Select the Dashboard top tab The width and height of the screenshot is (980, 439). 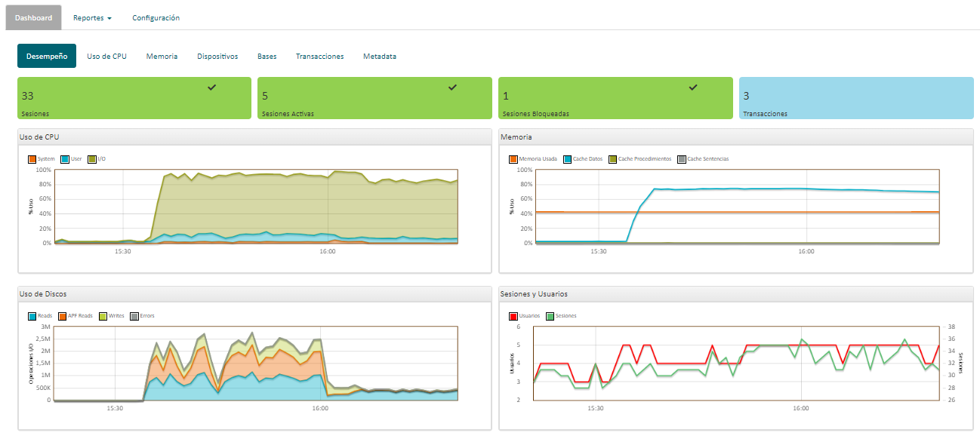(33, 17)
